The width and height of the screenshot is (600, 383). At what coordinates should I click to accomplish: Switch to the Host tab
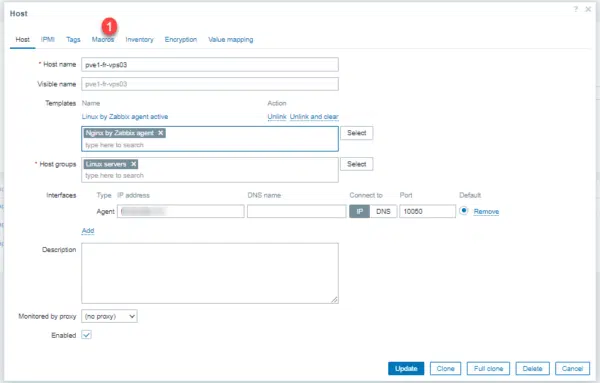pyautogui.click(x=23, y=39)
